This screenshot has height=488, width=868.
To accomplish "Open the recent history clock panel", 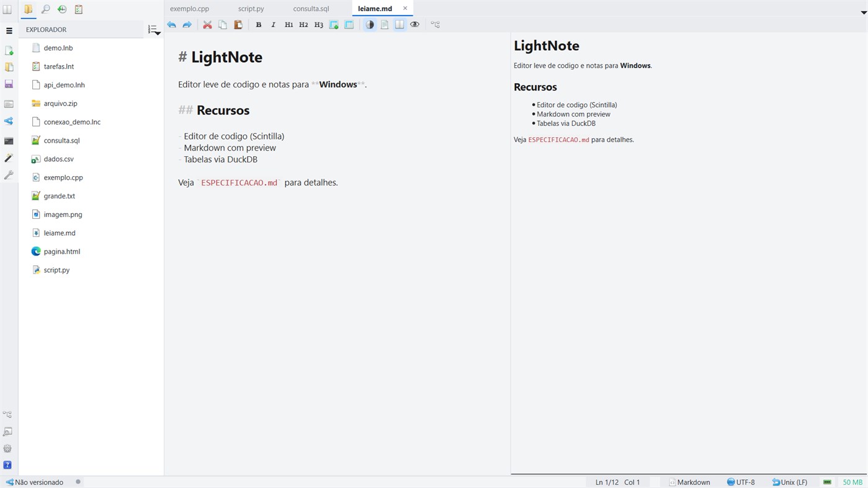I will [62, 9].
